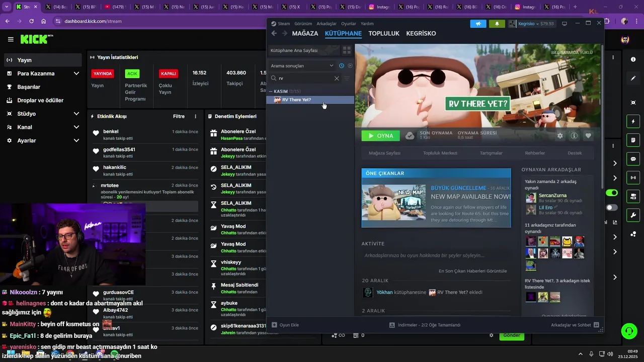Open Kick hamburger sidebar menu
This screenshot has width=644, height=362.
tap(11, 39)
